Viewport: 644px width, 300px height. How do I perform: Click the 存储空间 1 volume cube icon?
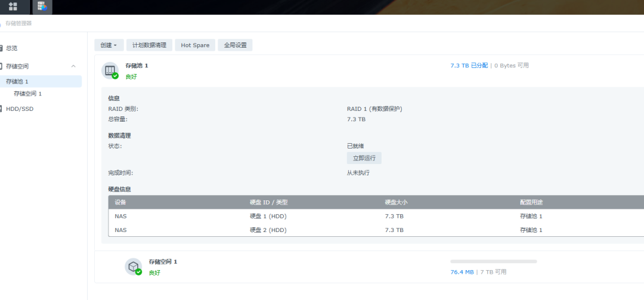tap(133, 267)
